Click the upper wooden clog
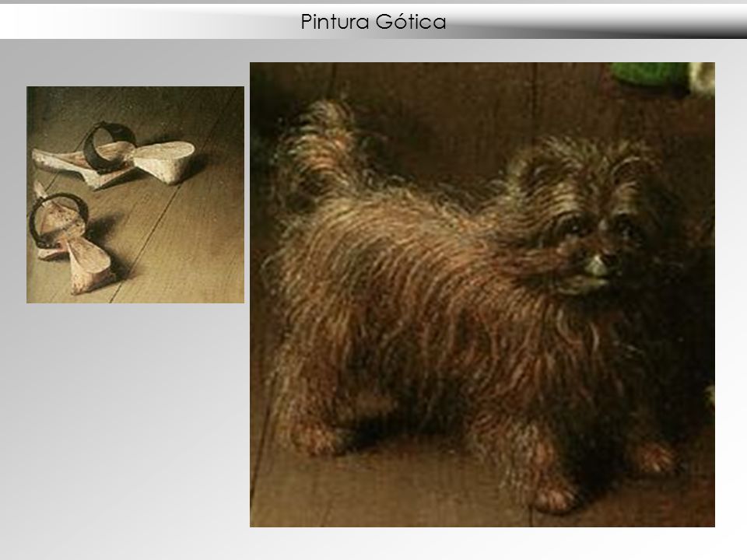The width and height of the screenshot is (747, 560). coord(114,156)
